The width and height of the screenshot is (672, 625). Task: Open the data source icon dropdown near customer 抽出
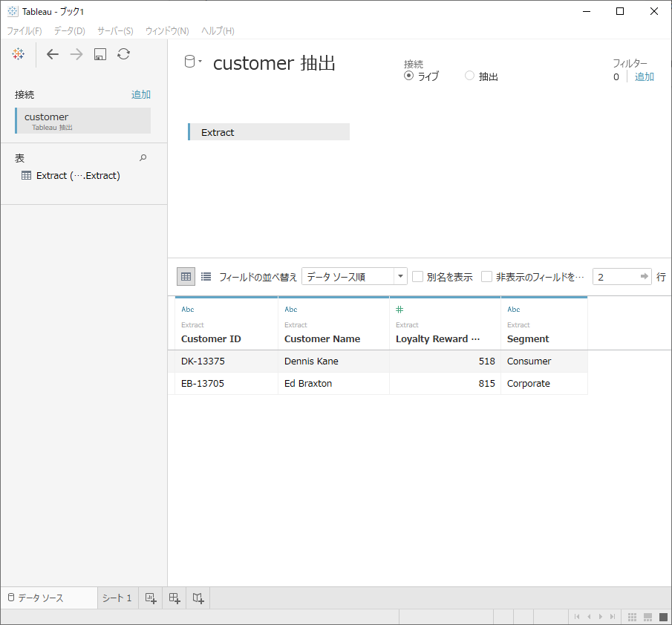195,62
